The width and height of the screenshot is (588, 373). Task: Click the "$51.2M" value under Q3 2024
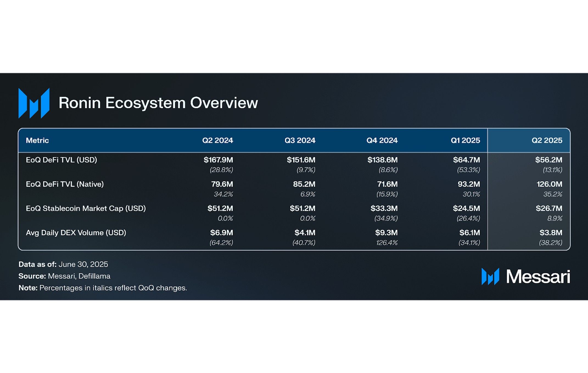(x=303, y=209)
